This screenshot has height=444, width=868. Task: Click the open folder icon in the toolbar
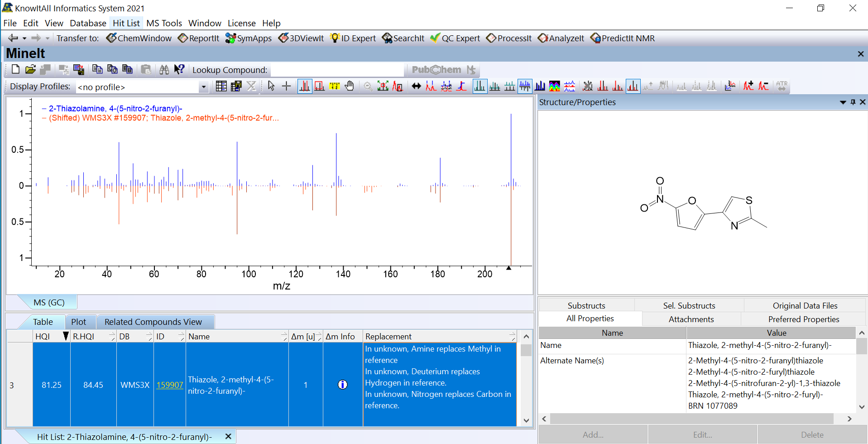30,69
